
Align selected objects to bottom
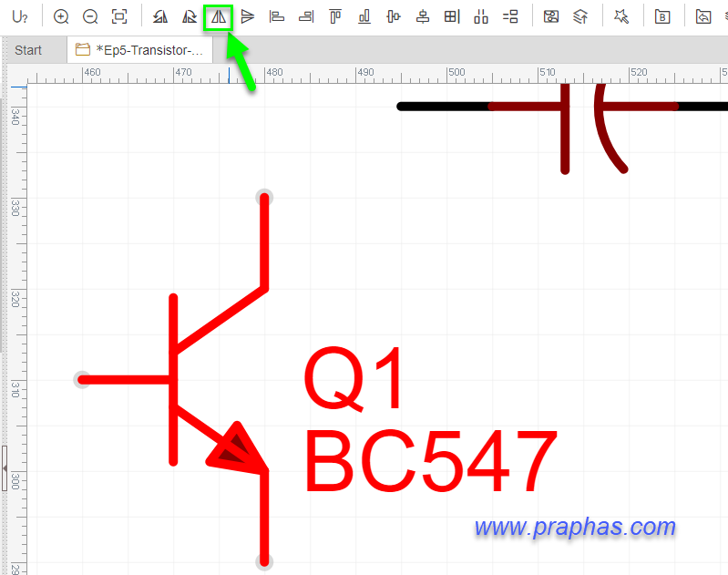tap(364, 17)
